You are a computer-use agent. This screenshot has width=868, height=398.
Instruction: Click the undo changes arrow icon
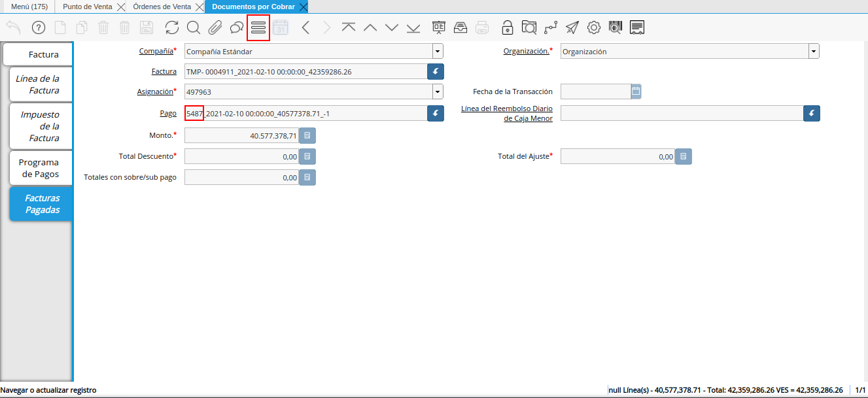pos(13,27)
